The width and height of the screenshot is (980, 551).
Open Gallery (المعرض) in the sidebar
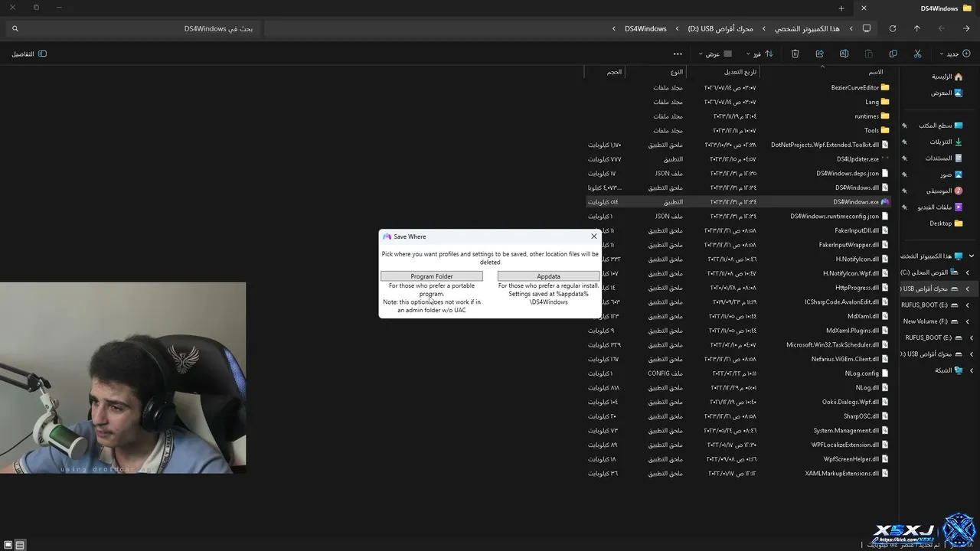[946, 93]
